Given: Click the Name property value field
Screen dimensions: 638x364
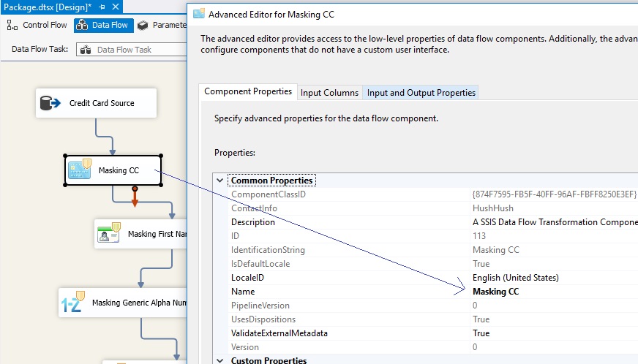Looking at the screenshot, I should (x=554, y=292).
